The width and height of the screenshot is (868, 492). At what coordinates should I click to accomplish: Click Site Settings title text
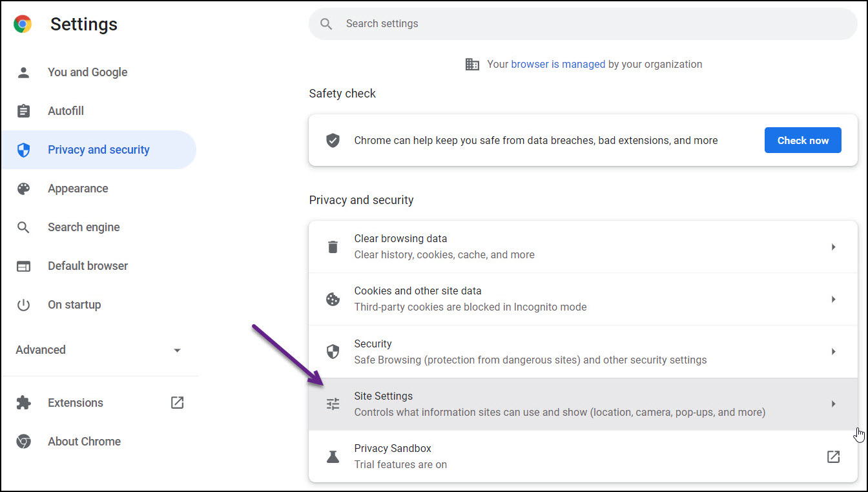(383, 396)
